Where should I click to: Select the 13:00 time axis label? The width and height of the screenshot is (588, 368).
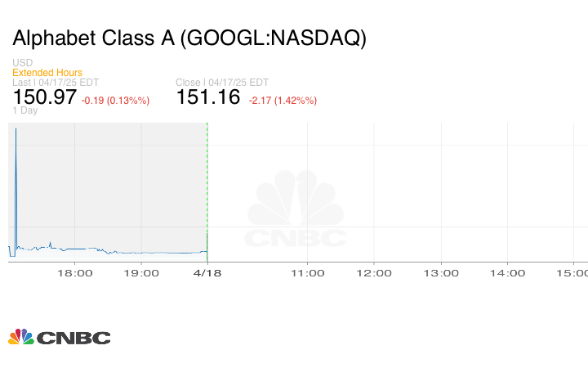(x=441, y=273)
